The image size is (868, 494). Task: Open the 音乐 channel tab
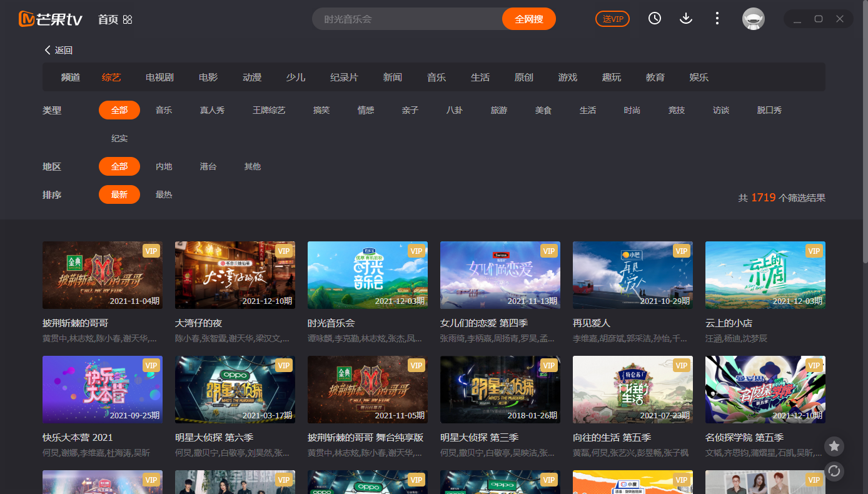click(x=437, y=77)
